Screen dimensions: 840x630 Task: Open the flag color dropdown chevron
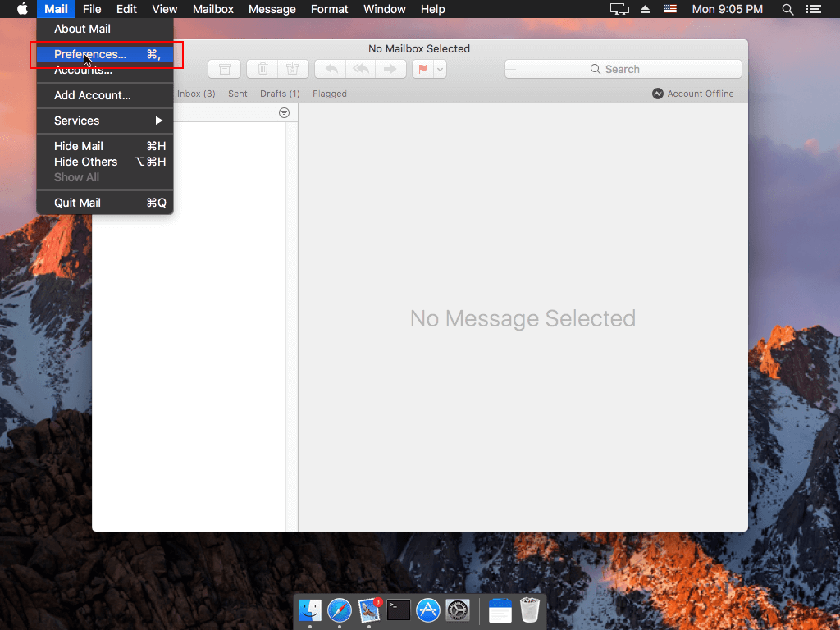440,69
